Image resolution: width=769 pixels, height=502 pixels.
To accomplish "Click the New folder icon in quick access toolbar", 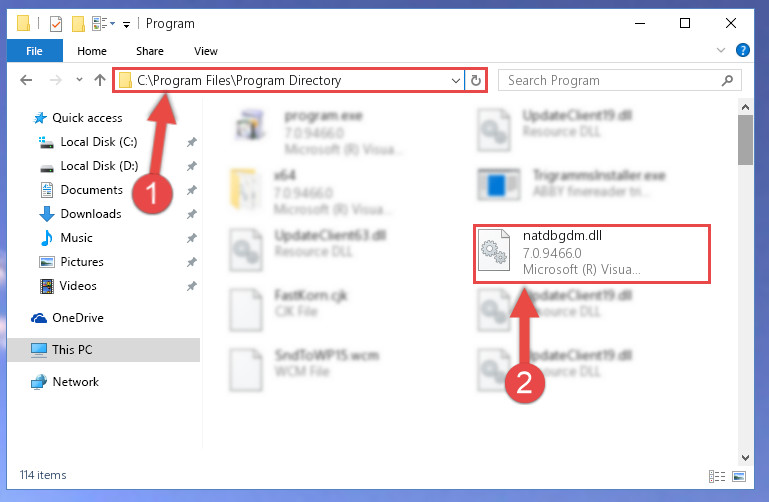I will [78, 24].
